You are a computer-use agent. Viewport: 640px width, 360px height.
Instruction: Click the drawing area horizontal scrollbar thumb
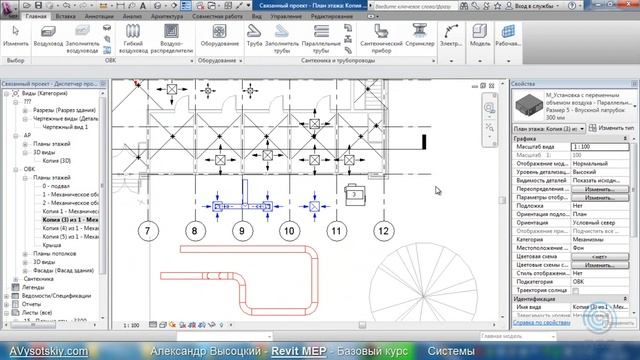pyautogui.click(x=362, y=325)
